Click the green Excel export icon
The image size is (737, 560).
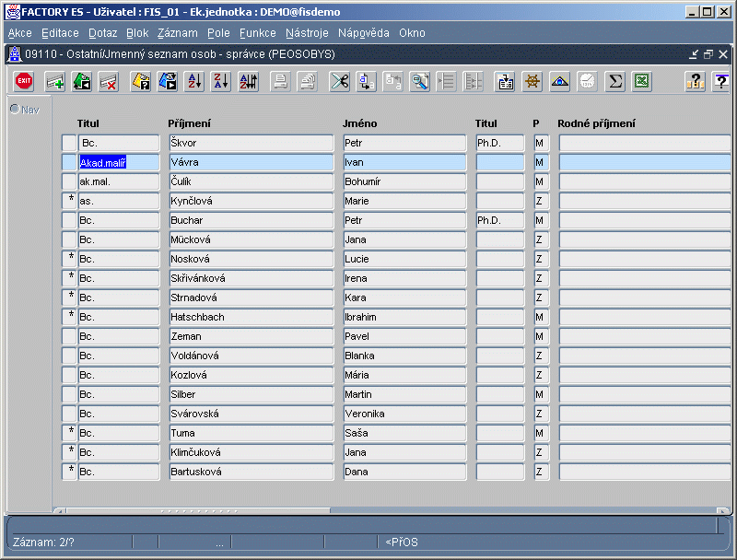coord(641,81)
